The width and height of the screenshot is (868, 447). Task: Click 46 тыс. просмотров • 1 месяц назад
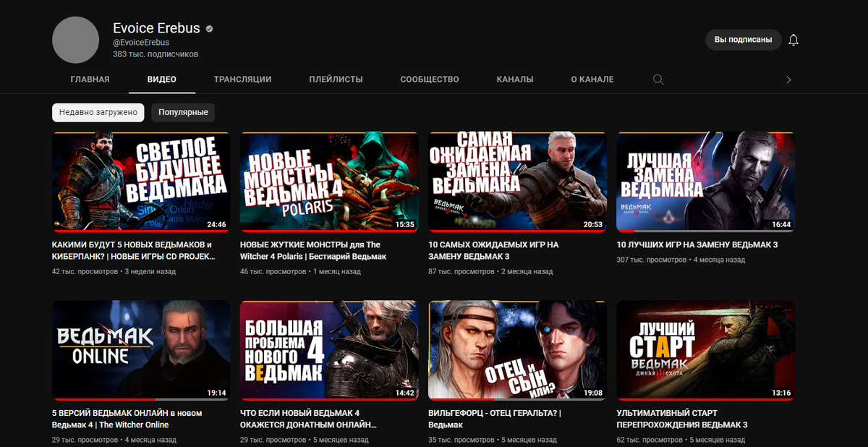(300, 271)
